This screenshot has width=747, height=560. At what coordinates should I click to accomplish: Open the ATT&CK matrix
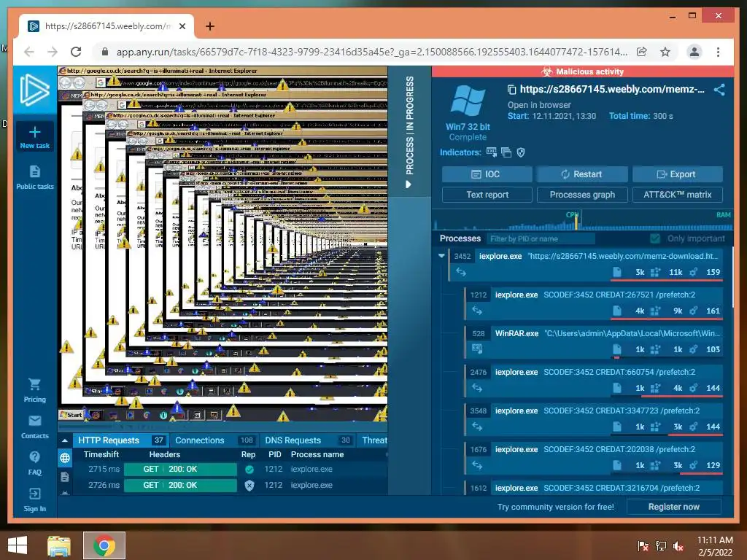tap(677, 195)
